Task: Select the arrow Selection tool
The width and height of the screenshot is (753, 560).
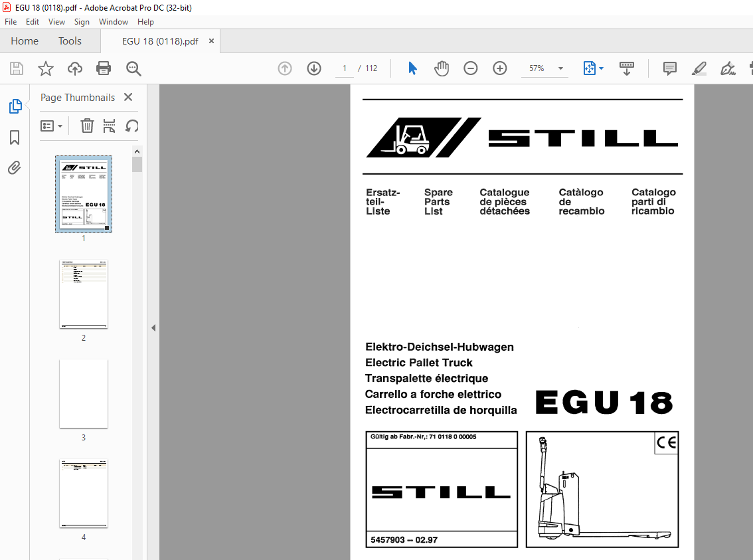Action: (412, 68)
